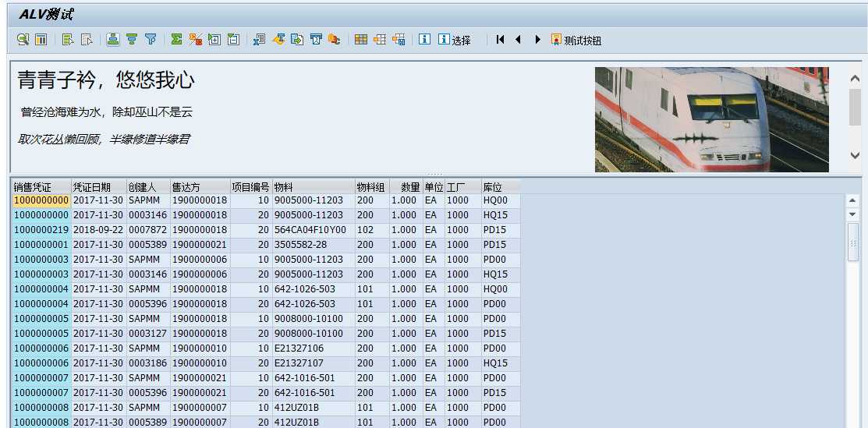Viewport: 868px width, 428px height.
Task: Go to previous page arrow
Action: tap(519, 39)
